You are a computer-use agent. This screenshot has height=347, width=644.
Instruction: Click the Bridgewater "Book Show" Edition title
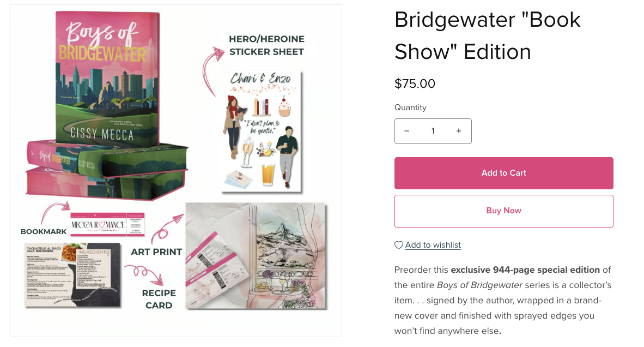(x=487, y=36)
